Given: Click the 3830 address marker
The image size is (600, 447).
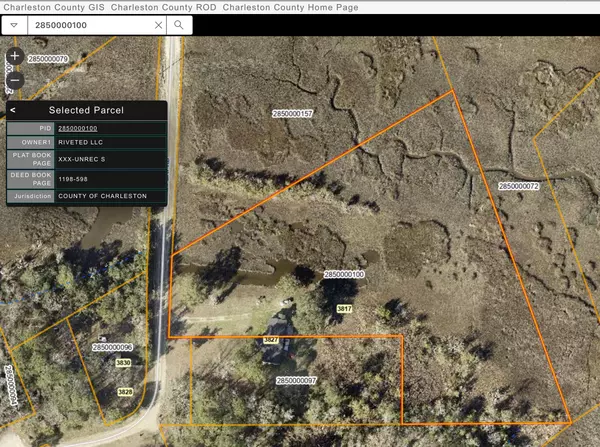Looking at the screenshot, I should pos(124,362).
